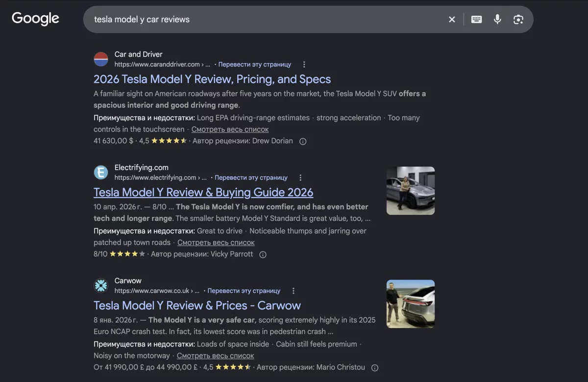Open Tesla Model Y Review & Buying Guide 2026
The height and width of the screenshot is (382, 588).
(x=203, y=192)
